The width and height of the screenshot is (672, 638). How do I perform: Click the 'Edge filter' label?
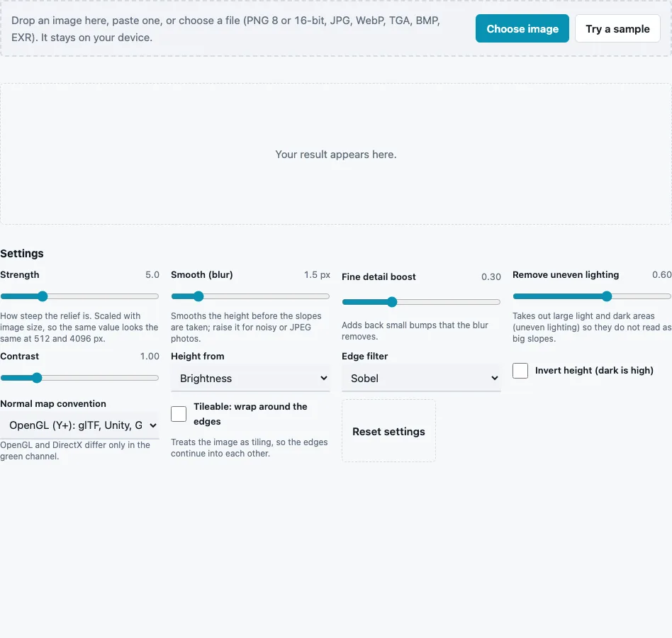(365, 356)
